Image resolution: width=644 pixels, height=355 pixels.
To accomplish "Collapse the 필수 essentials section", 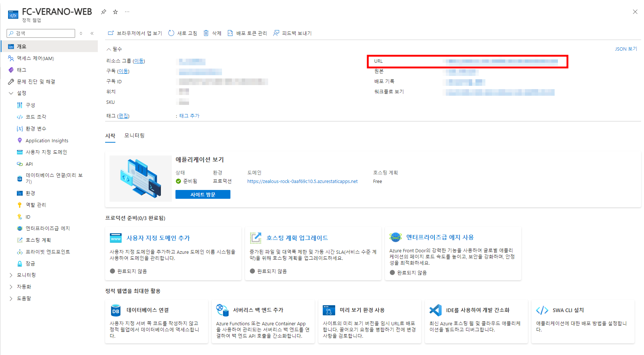I will pyautogui.click(x=114, y=49).
